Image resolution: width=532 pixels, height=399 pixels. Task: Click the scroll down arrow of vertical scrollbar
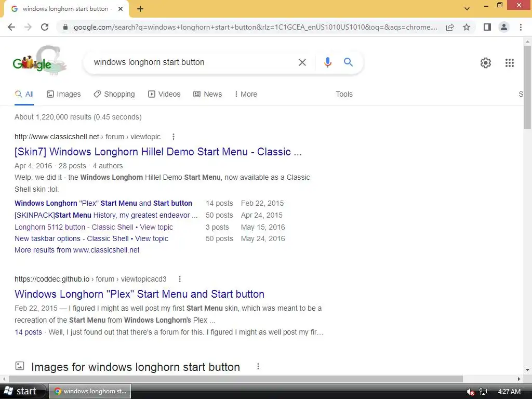tap(527, 370)
